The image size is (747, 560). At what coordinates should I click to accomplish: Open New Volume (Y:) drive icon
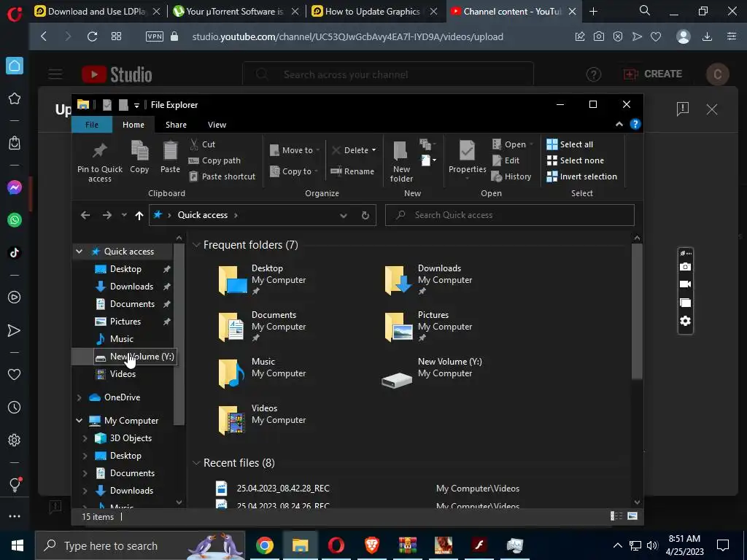[x=397, y=379]
